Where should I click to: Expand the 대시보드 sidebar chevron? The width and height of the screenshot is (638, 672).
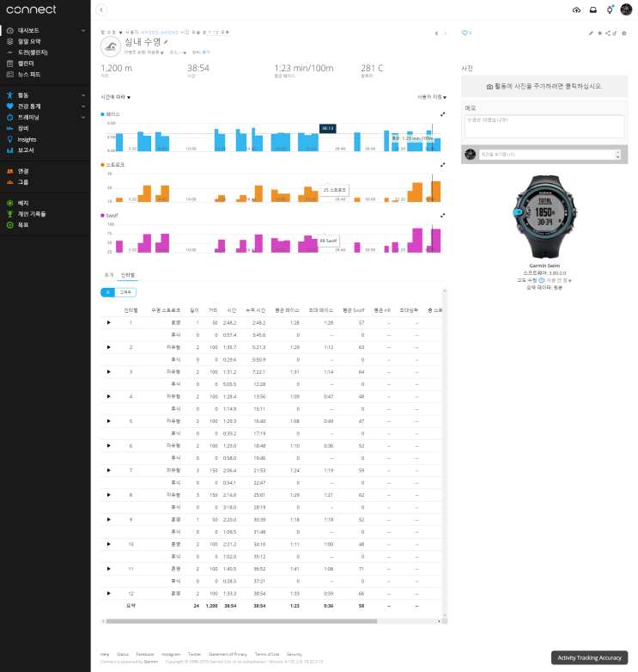[83, 30]
